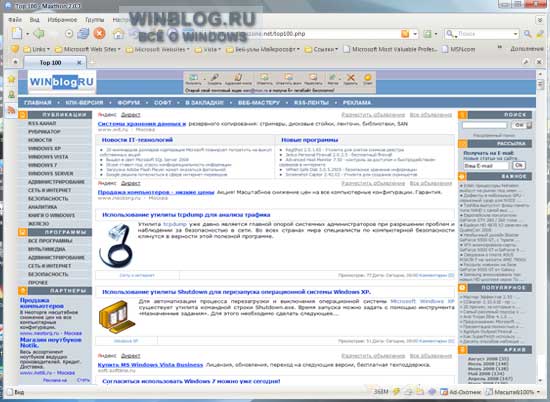Click Ok button next to E-mail field
The width and height of the screenshot is (550, 402).
tap(519, 165)
